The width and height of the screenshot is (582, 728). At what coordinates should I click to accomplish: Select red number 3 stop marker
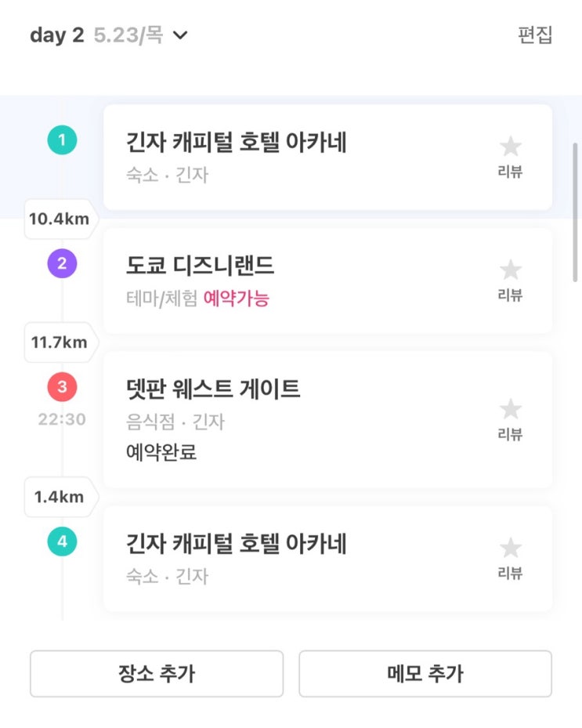tap(62, 386)
